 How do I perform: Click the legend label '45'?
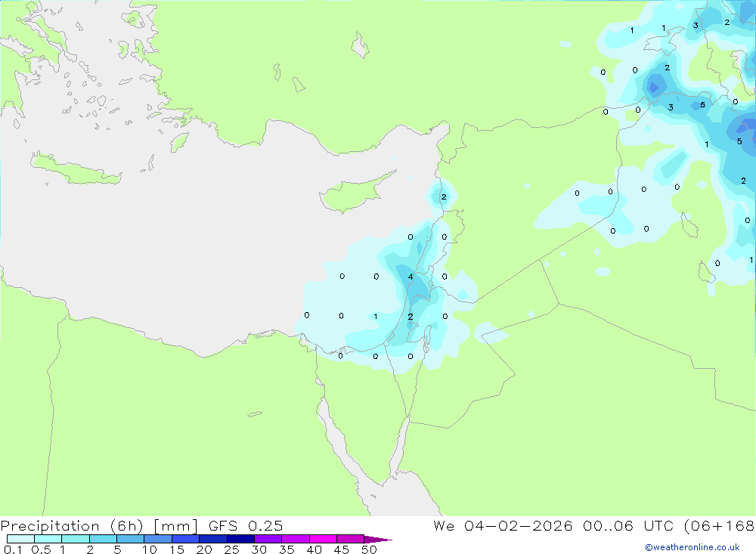tap(342, 549)
